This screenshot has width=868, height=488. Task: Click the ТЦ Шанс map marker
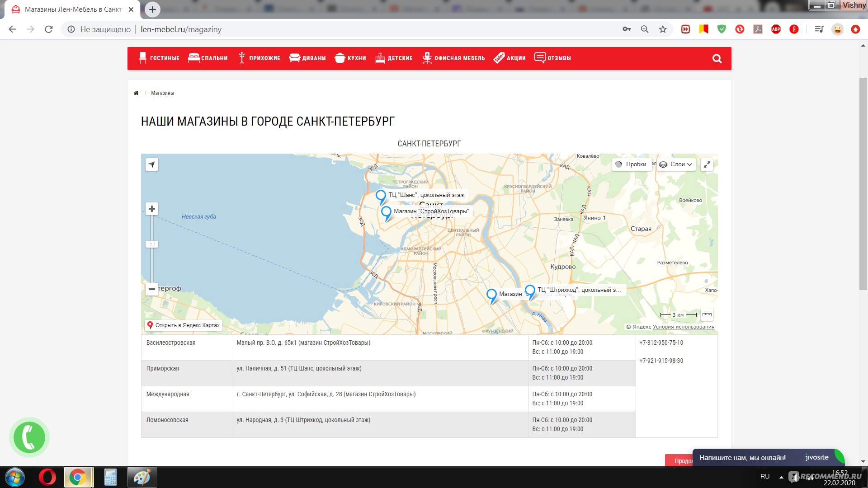(x=381, y=197)
